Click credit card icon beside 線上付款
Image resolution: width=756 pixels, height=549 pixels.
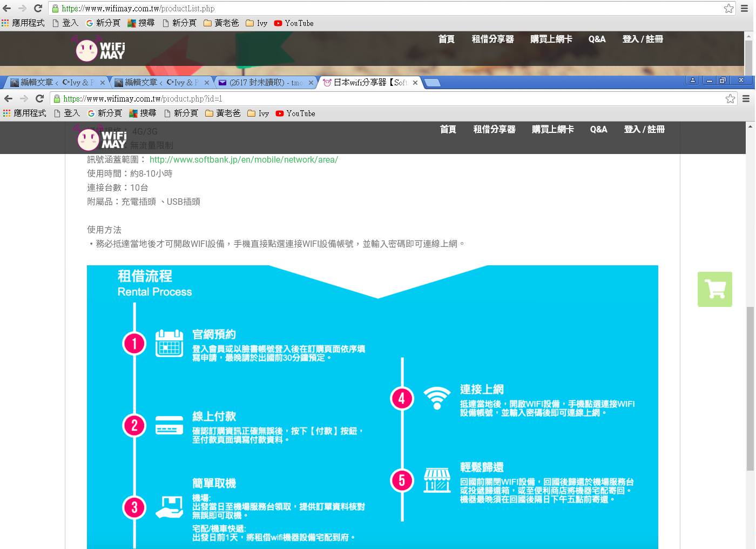[170, 425]
